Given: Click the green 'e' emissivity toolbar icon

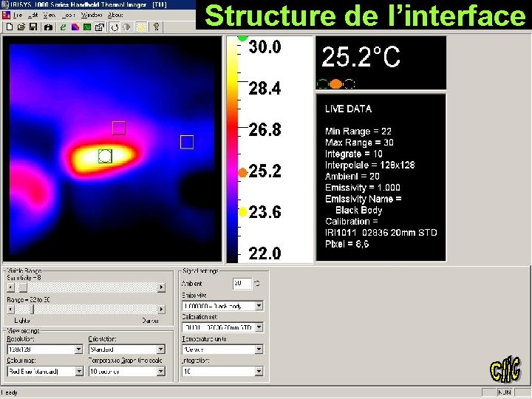Looking at the screenshot, I should 63,27.
